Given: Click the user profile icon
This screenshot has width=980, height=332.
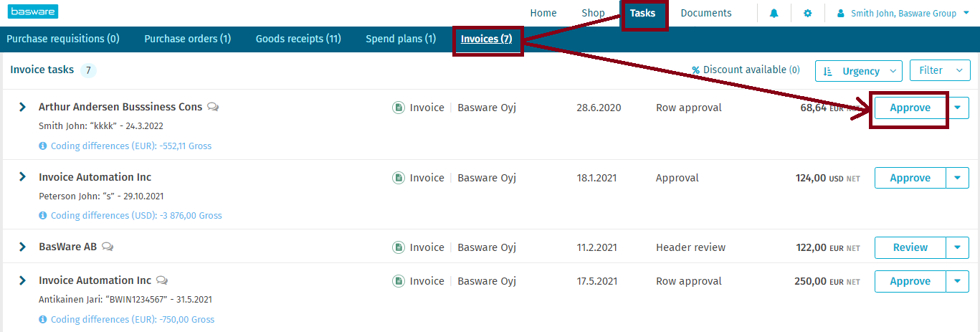Looking at the screenshot, I should (x=841, y=14).
